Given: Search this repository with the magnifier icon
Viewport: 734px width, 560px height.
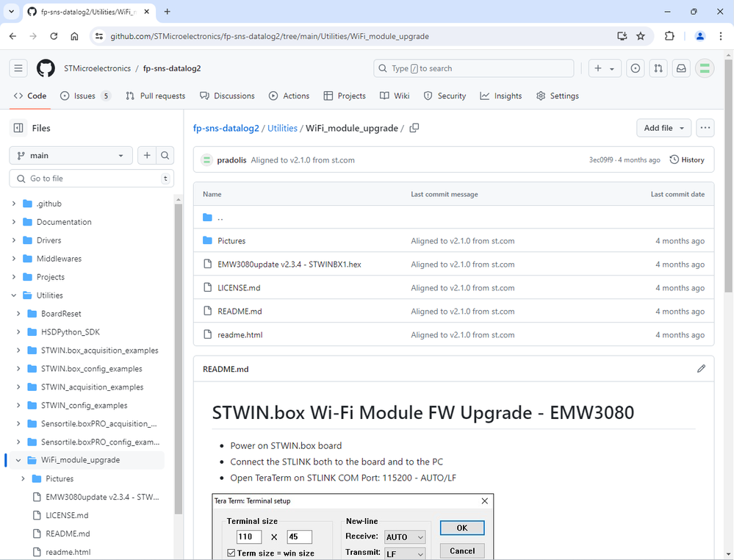Looking at the screenshot, I should (x=165, y=156).
